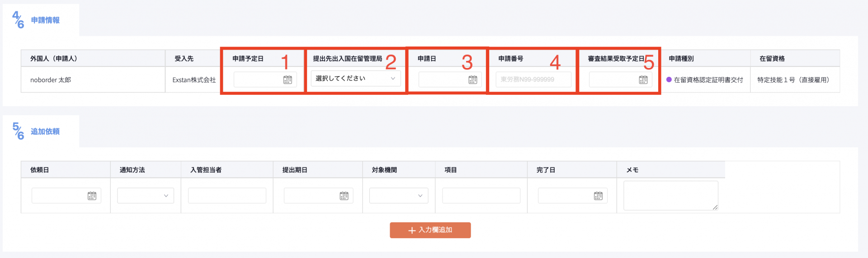
Task: Click the 入管担当者 text field
Action: 227,196
